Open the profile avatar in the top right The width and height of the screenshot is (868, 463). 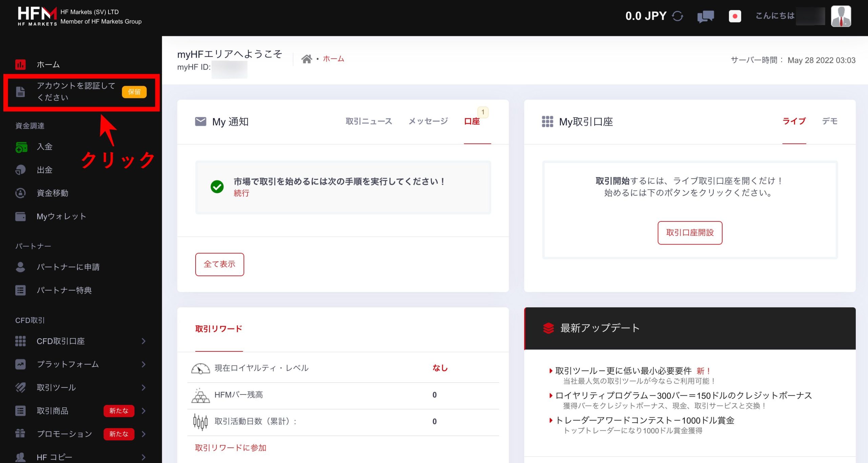842,16
